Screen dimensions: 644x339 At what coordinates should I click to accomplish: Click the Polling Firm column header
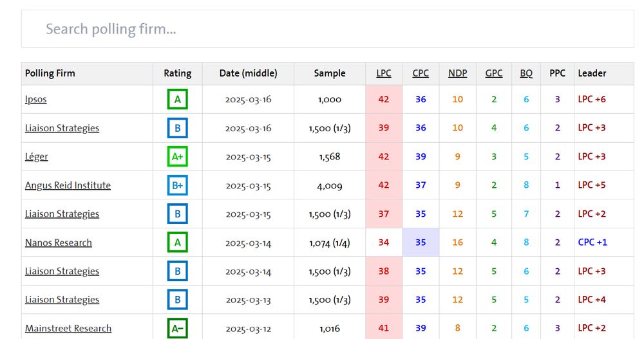point(50,73)
